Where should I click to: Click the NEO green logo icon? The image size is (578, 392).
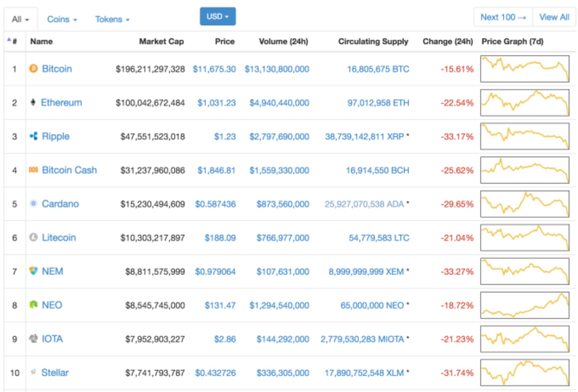(33, 305)
